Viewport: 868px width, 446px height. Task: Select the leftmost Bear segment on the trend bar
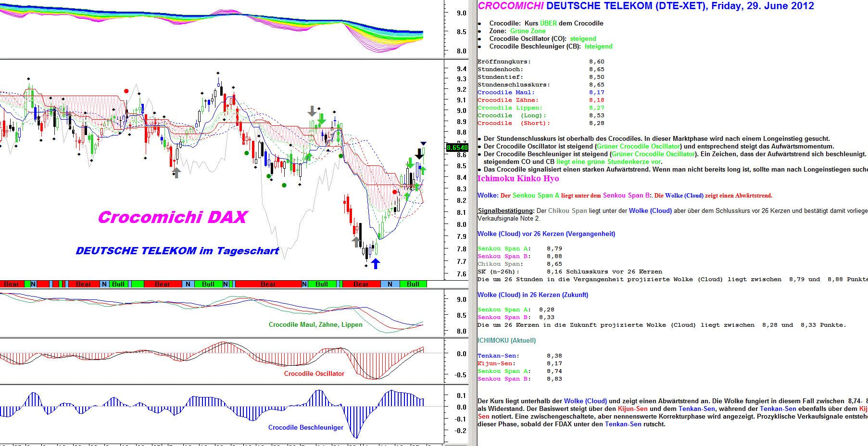pyautogui.click(x=12, y=284)
